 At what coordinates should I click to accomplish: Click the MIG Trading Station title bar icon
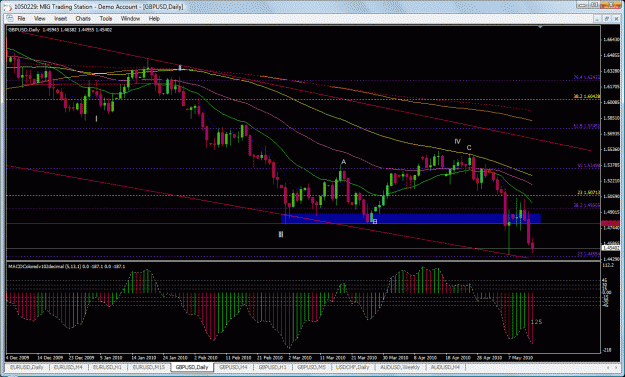8,7
